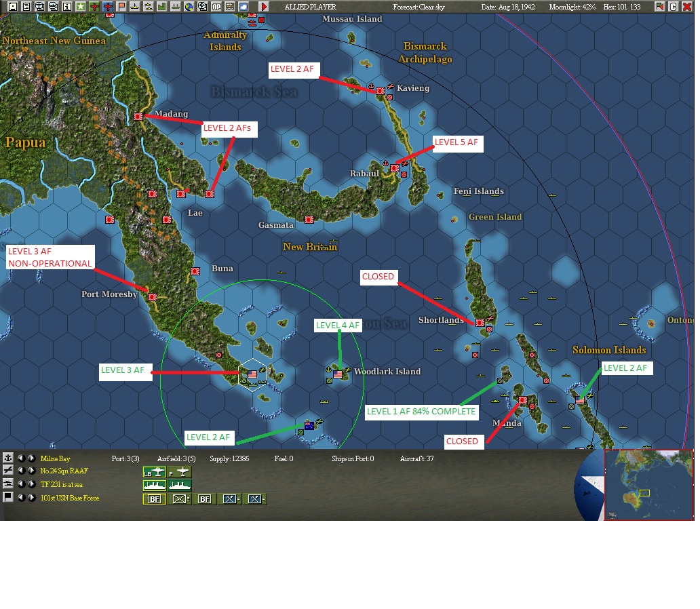
Task: Select the US flag base at Woodlark Island
Action: point(338,374)
